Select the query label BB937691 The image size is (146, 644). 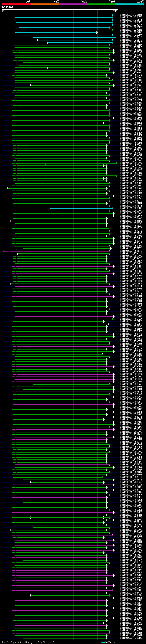click(x=8, y=8)
